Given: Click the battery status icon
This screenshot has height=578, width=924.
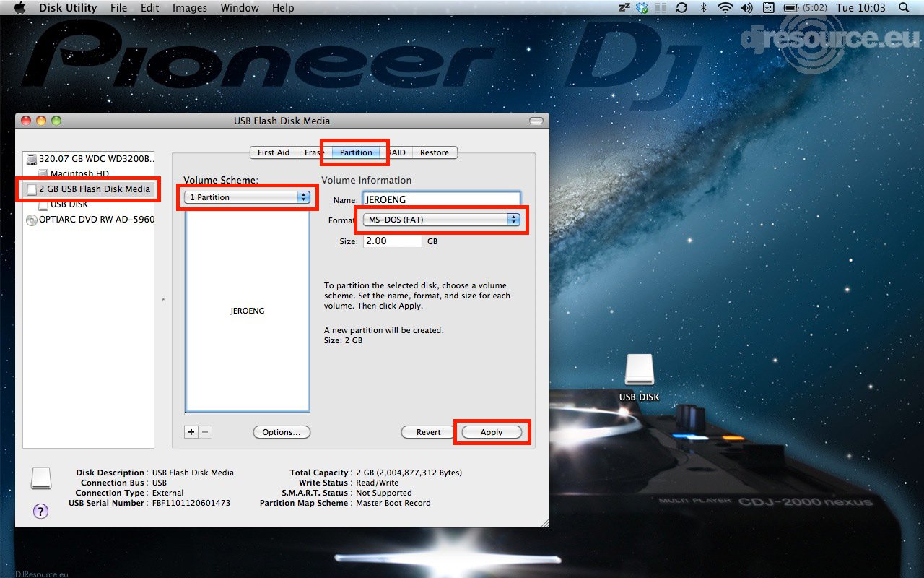Looking at the screenshot, I should click(792, 8).
